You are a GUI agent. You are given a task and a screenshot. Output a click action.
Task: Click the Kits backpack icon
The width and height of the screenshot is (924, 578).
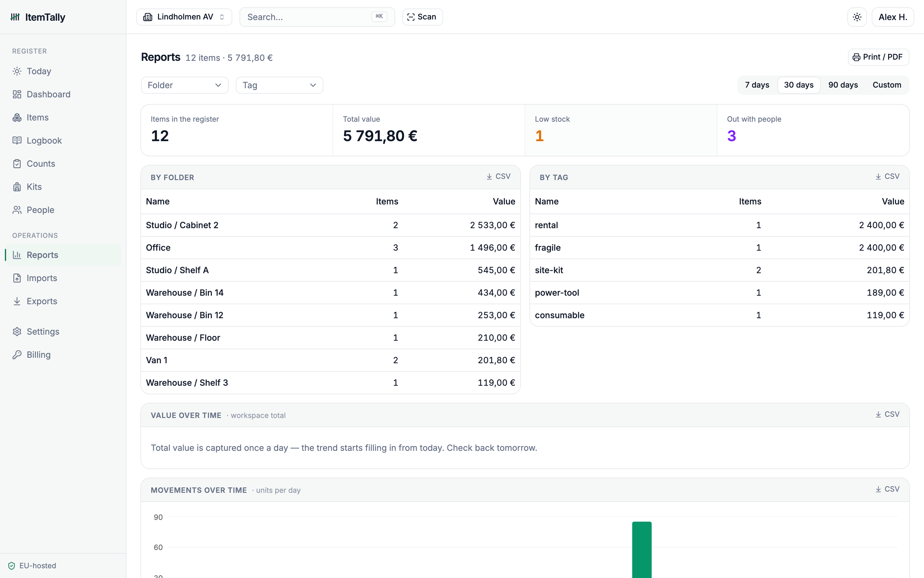(17, 187)
